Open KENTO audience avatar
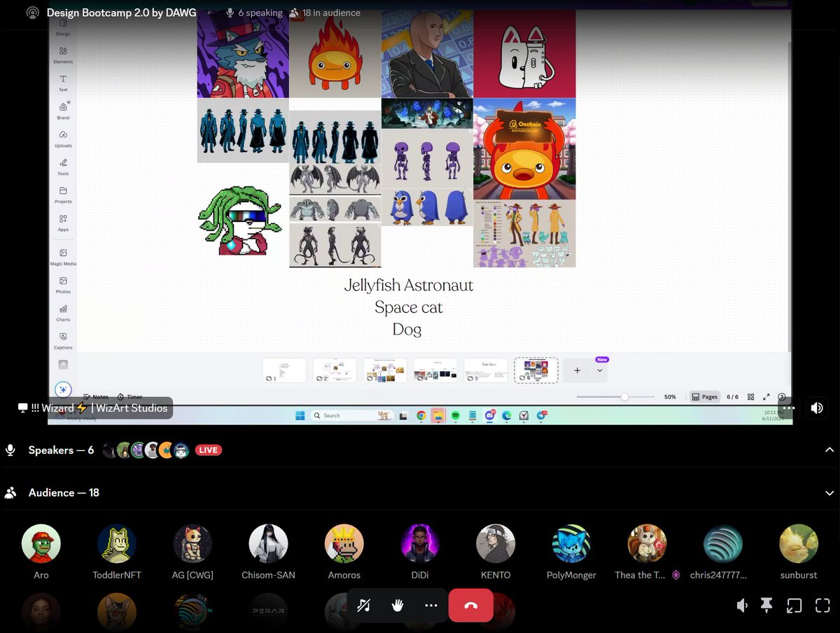Screen dimensions: 840x633 coord(496,543)
